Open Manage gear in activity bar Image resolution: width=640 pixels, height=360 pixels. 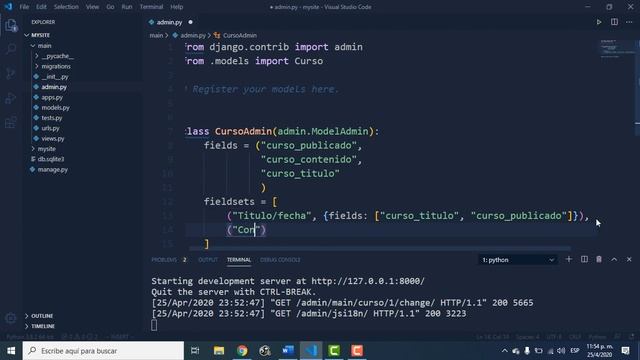coord(11,318)
